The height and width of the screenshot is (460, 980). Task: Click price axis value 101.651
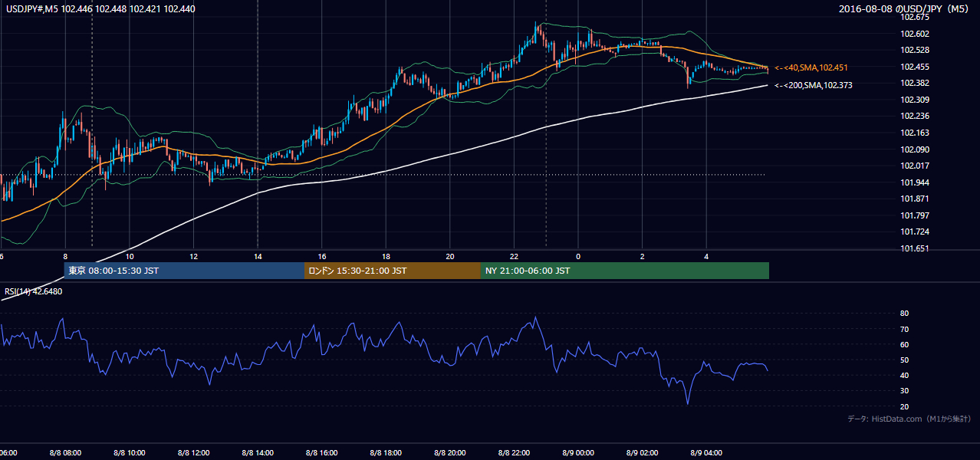(x=914, y=248)
